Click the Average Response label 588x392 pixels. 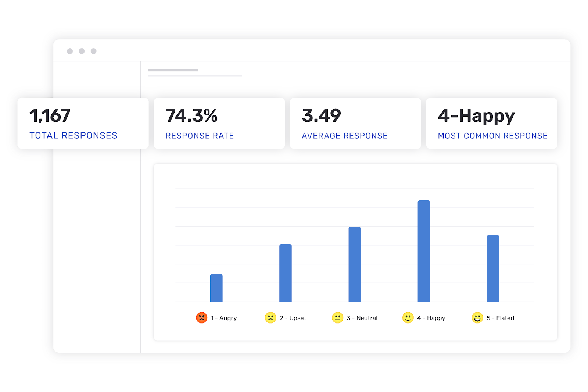[345, 136]
